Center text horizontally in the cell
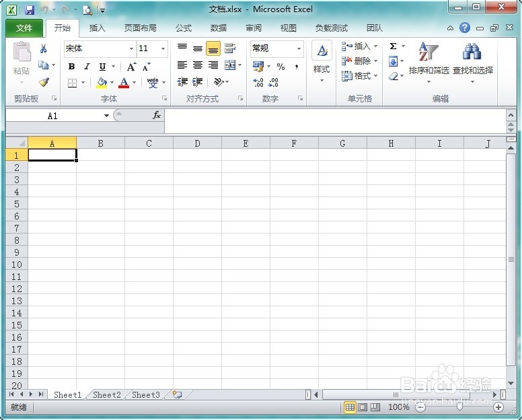 (x=198, y=65)
